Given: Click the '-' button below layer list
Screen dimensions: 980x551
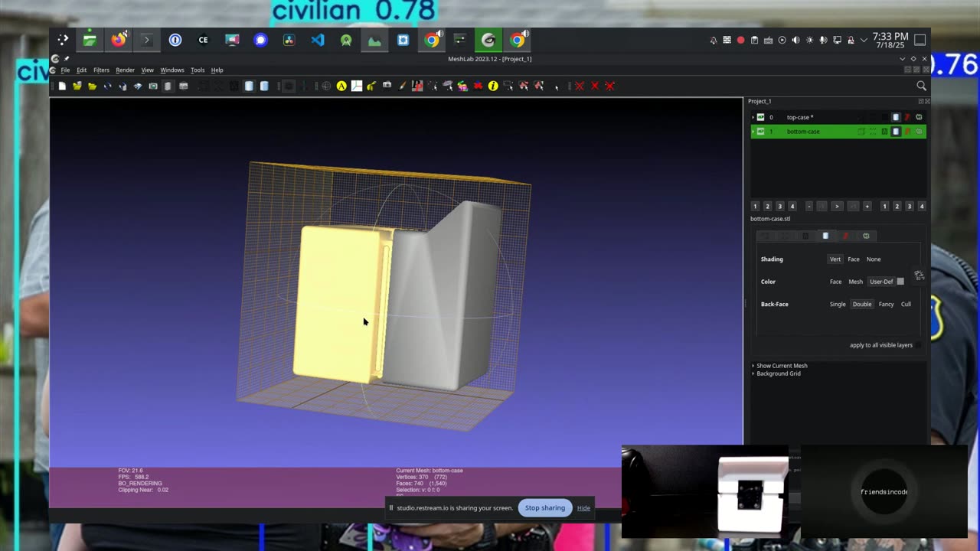Looking at the screenshot, I should pyautogui.click(x=809, y=207).
